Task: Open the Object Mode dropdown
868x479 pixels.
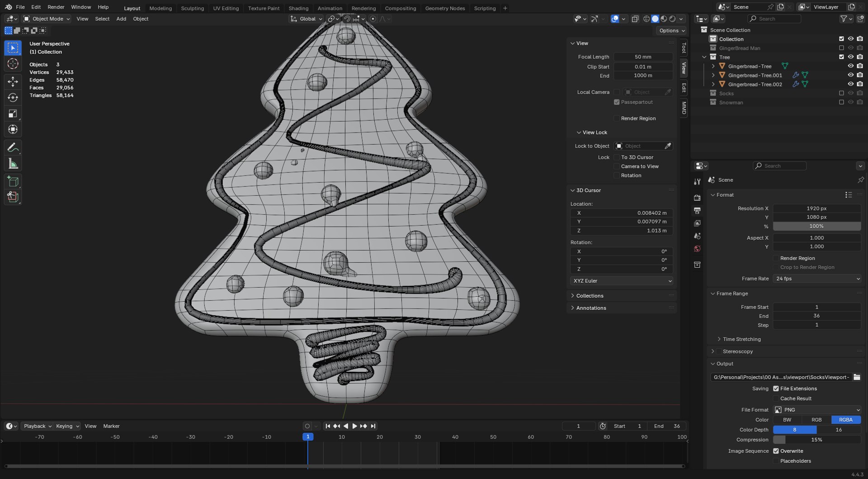Action: [x=47, y=19]
